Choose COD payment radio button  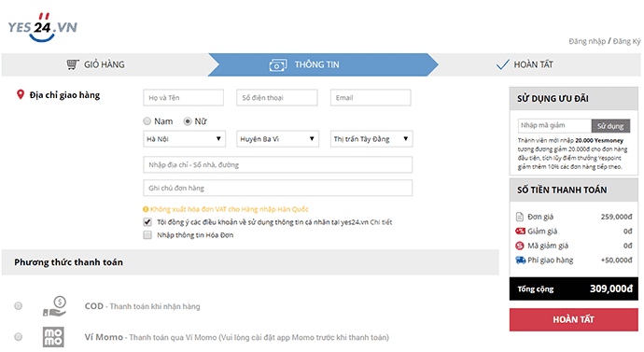click(18, 306)
